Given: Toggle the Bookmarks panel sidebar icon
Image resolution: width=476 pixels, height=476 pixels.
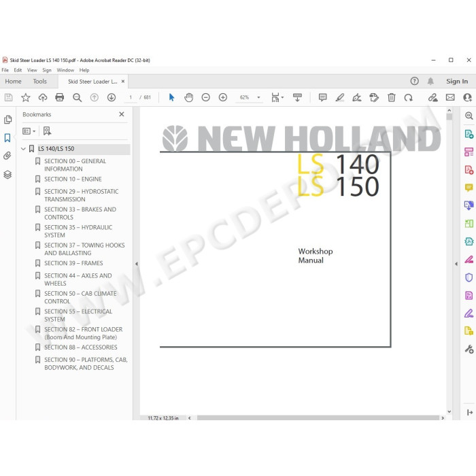Looking at the screenshot, I should click(7, 138).
